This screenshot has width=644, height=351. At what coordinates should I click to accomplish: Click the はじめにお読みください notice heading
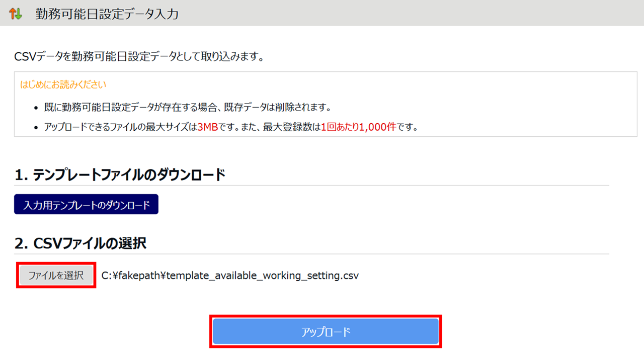click(63, 84)
